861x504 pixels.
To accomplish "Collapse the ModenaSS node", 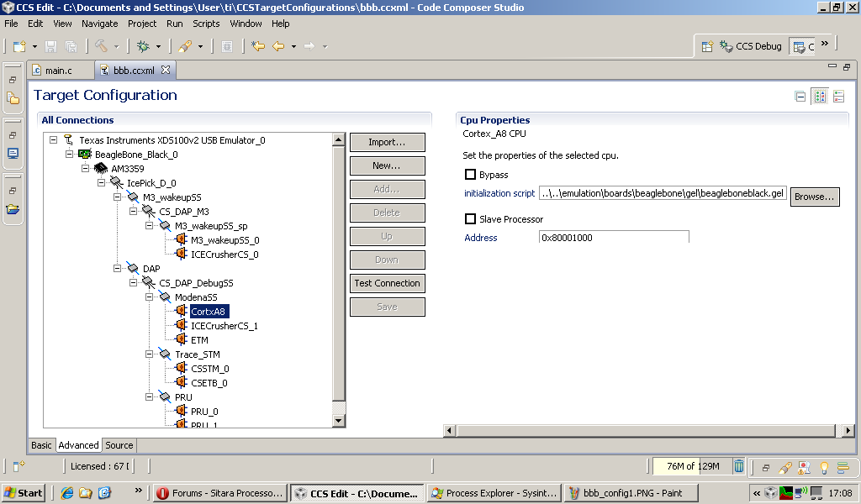I will (149, 297).
